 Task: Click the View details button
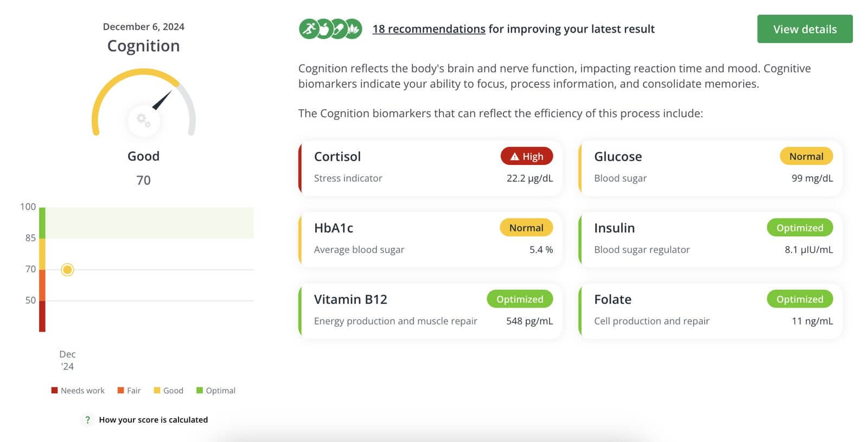click(805, 29)
